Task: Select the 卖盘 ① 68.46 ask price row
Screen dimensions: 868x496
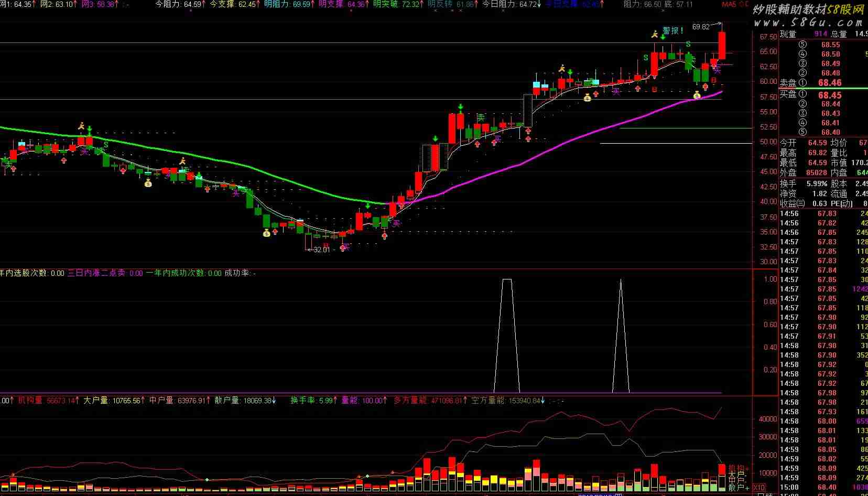Action: click(x=818, y=83)
